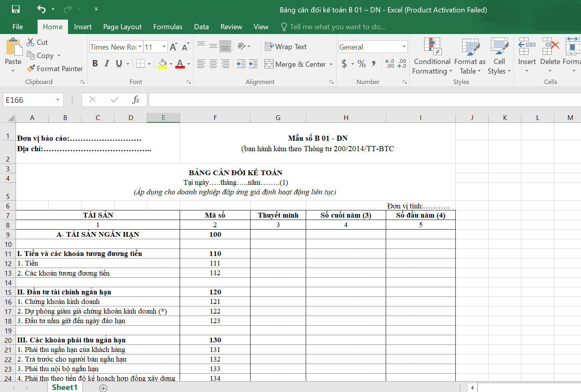Image resolution: width=581 pixels, height=392 pixels.
Task: Select the Format Painter brush
Action: (x=54, y=69)
